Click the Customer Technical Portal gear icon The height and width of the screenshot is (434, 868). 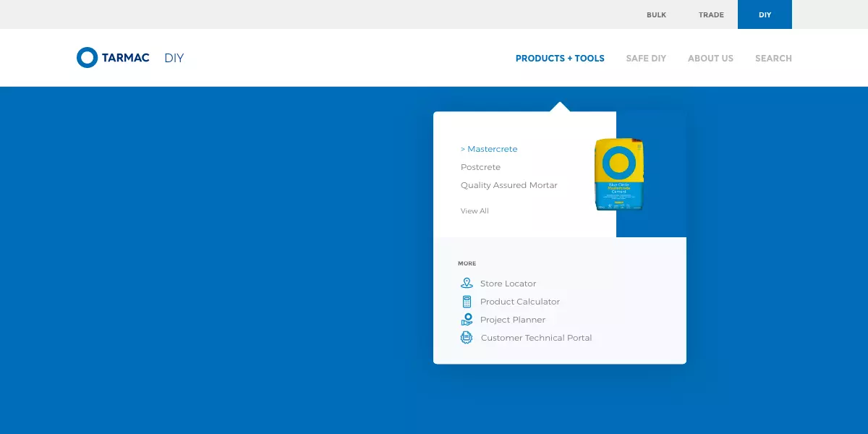coord(467,338)
